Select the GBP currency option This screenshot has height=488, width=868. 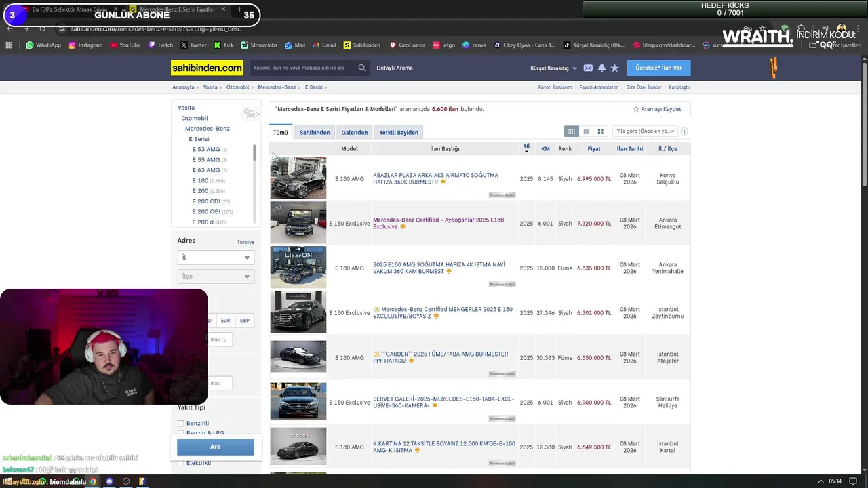point(244,320)
